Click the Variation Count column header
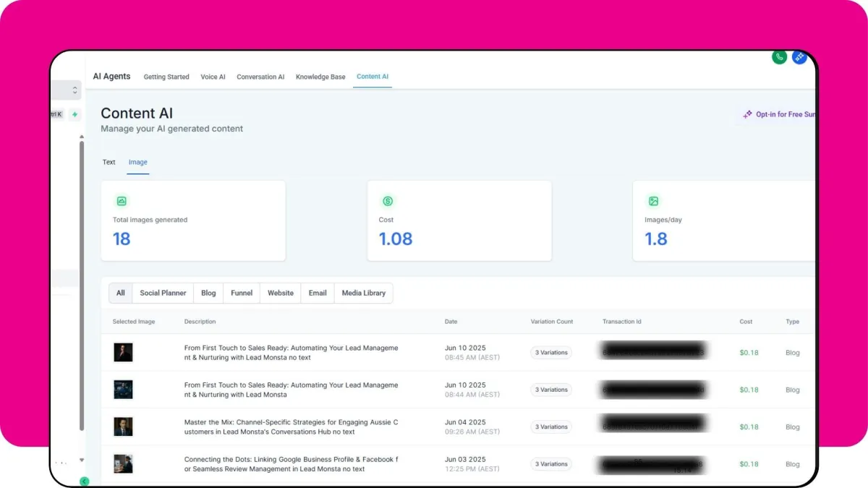The height and width of the screenshot is (488, 868). [552, 322]
